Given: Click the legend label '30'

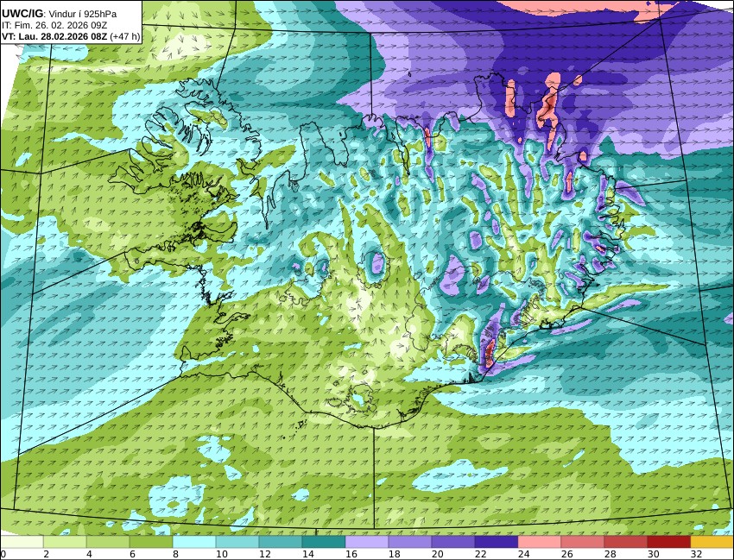Looking at the screenshot, I should 653,554.
